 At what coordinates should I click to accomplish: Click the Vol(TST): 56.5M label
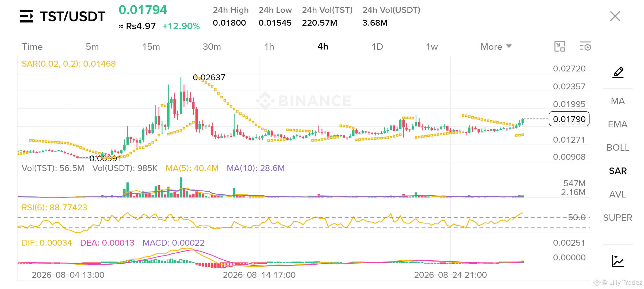pos(53,168)
